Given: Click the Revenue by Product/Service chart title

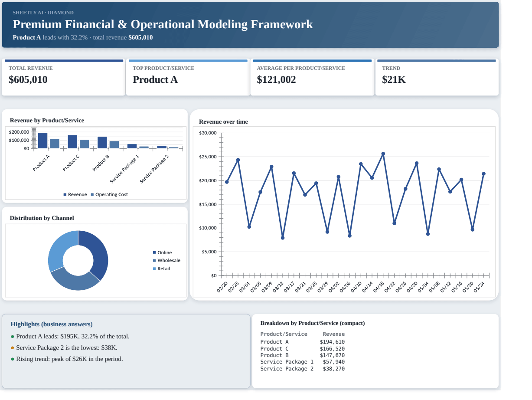Looking at the screenshot, I should (x=47, y=120).
